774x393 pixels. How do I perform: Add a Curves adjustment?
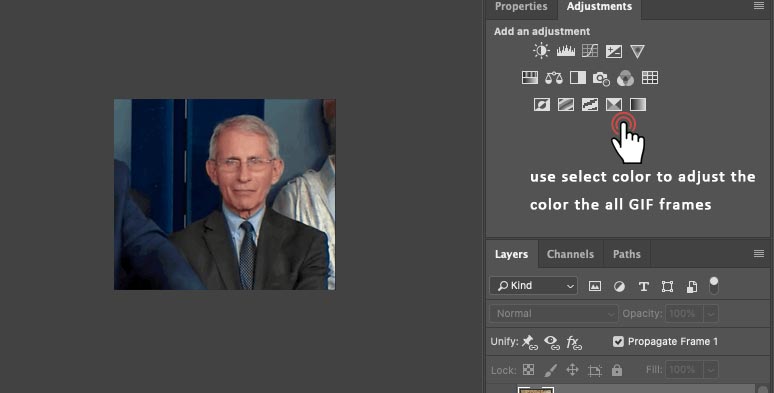point(590,51)
